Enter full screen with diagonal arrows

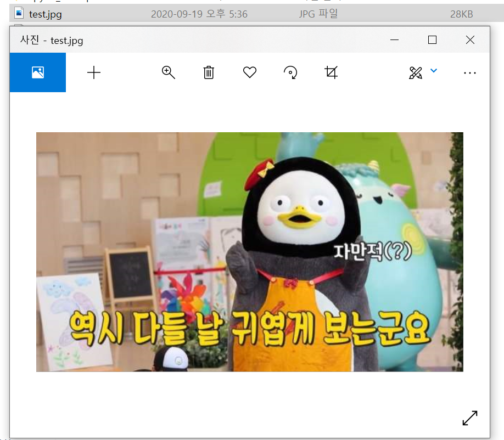click(x=469, y=418)
